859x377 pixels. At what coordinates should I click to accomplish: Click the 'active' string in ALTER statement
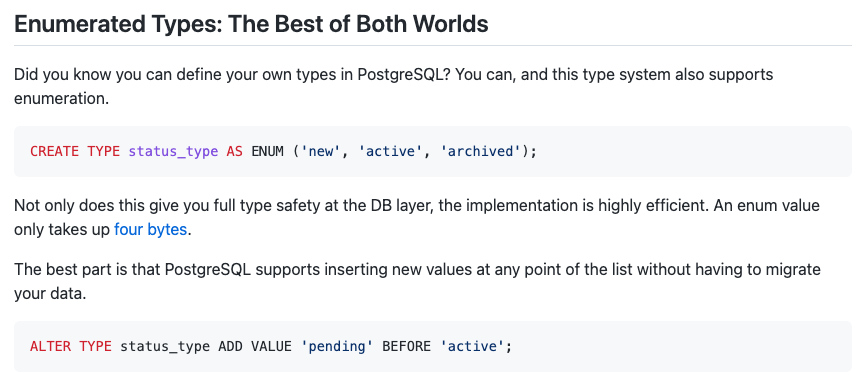[472, 346]
